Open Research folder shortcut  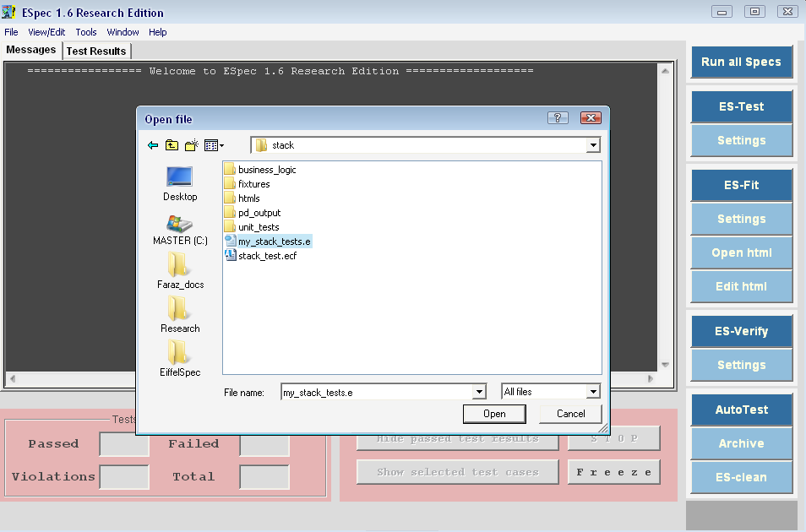(x=180, y=315)
